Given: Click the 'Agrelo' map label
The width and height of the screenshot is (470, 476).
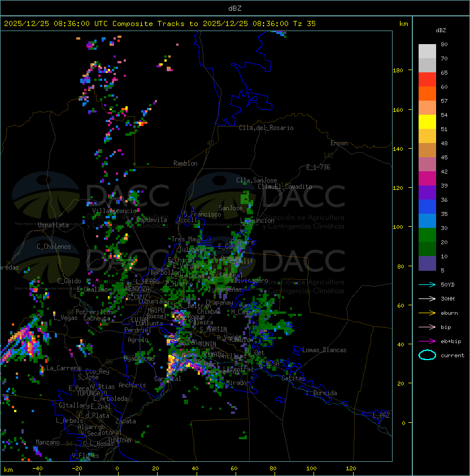Looking at the screenshot, I should [x=138, y=340].
